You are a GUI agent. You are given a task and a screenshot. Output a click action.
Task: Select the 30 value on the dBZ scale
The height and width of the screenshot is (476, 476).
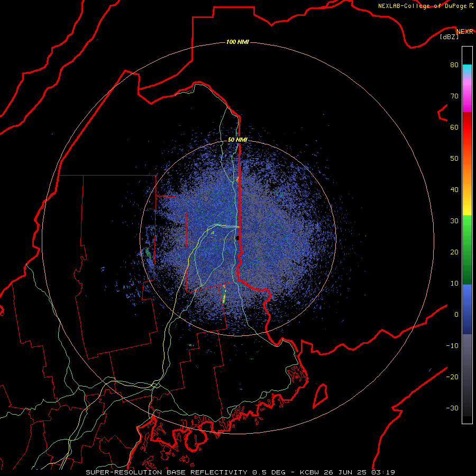click(x=454, y=221)
